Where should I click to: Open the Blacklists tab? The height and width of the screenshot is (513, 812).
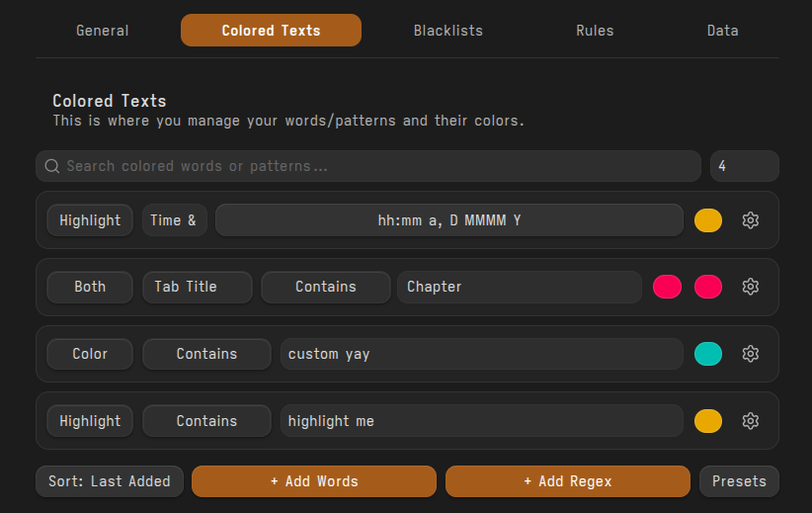click(447, 31)
